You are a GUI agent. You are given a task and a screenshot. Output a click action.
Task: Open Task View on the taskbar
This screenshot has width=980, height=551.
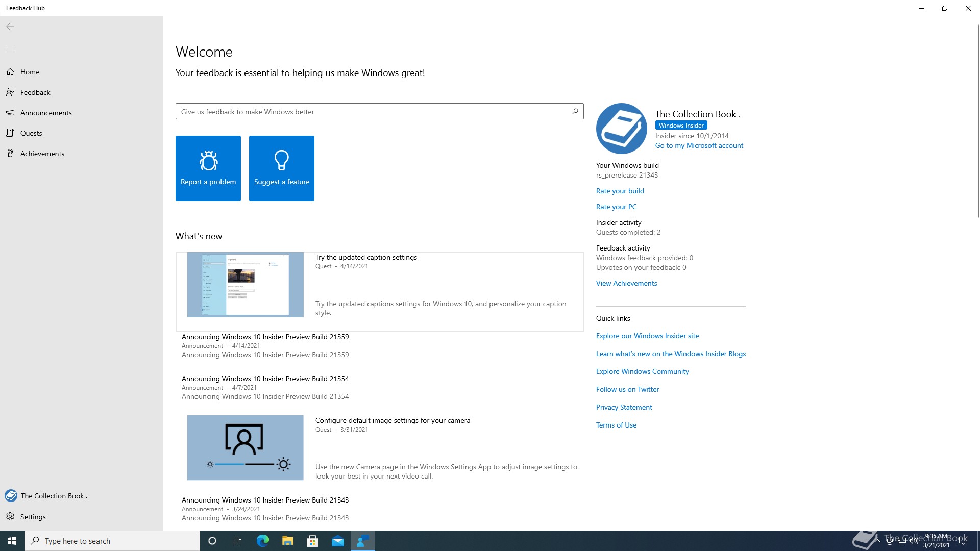[x=237, y=541]
